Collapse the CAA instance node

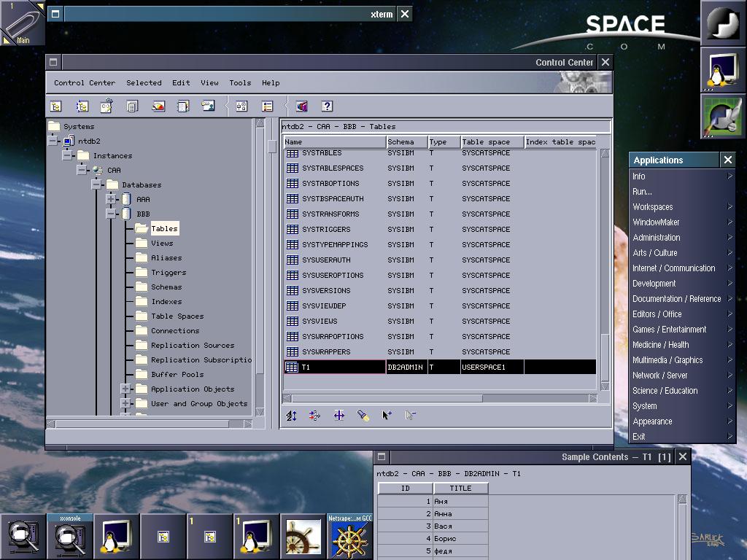(82, 170)
